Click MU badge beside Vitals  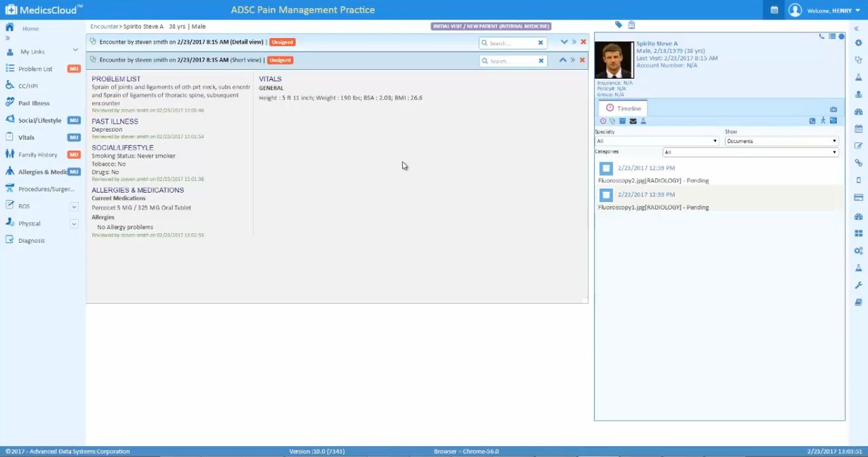(74, 137)
